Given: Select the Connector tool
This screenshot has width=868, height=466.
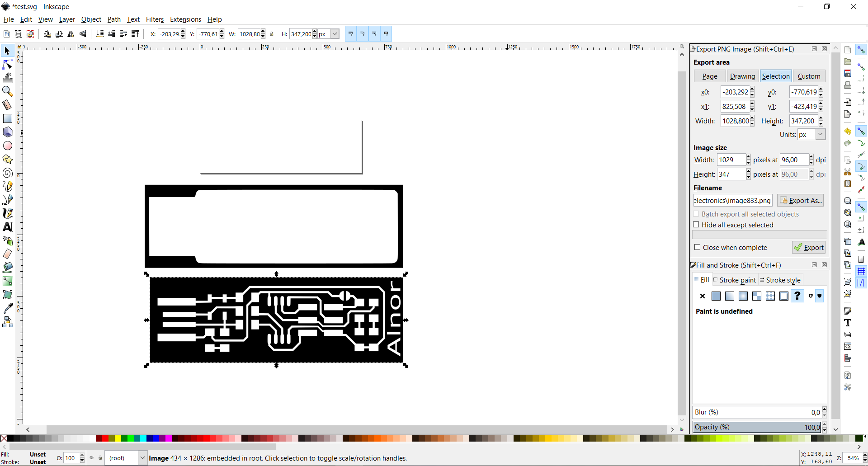Looking at the screenshot, I should click(7, 322).
